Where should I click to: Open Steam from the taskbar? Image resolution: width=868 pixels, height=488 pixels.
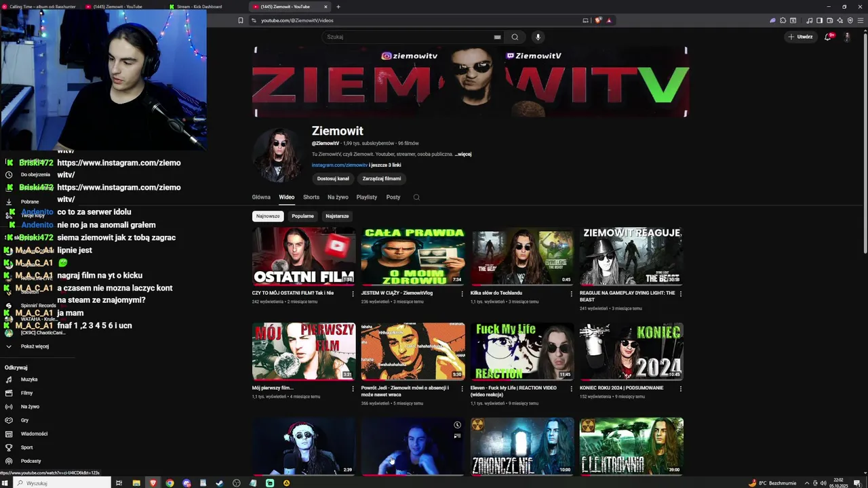pyautogui.click(x=220, y=483)
